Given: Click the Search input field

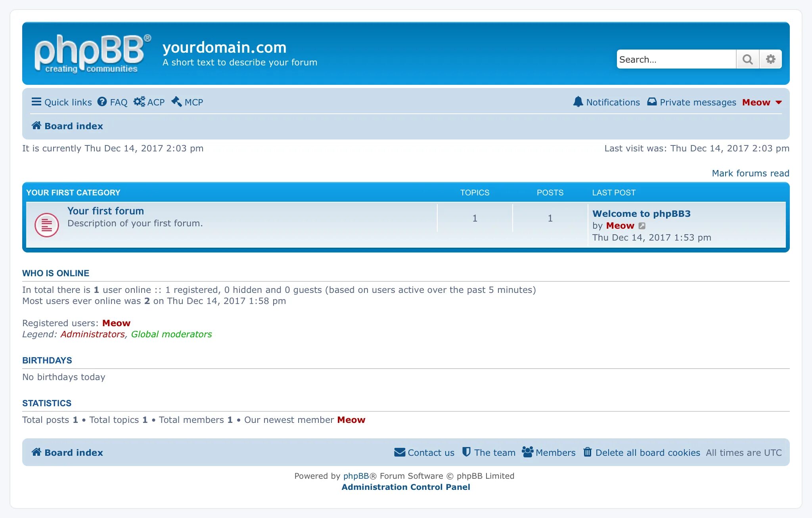Looking at the screenshot, I should 676,59.
